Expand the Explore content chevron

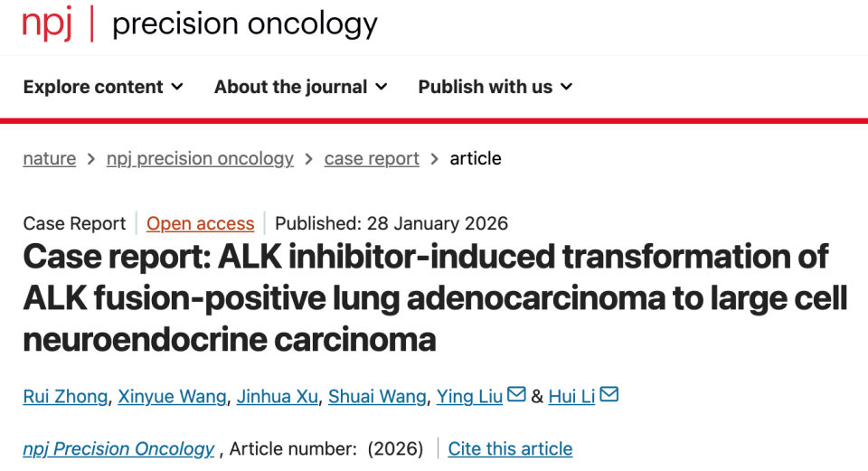click(x=177, y=87)
